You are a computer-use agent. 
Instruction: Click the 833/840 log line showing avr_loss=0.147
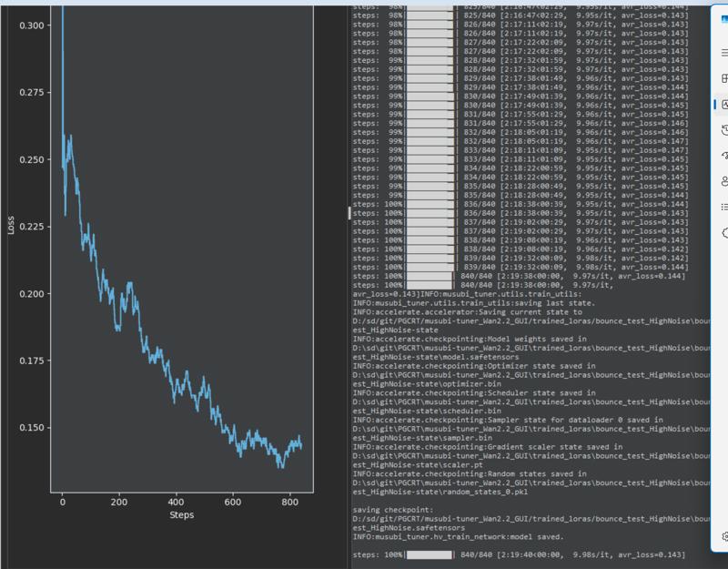pos(521,150)
